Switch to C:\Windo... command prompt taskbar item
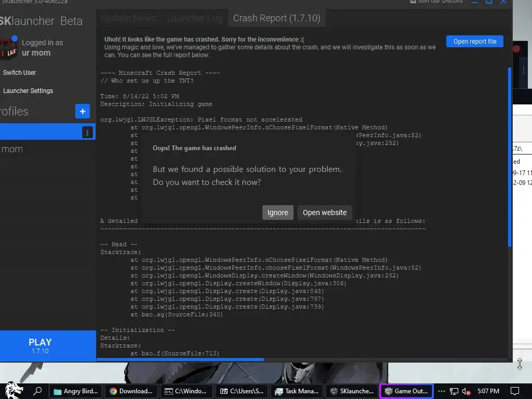Screen dimensions: 532x399 coord(186,391)
